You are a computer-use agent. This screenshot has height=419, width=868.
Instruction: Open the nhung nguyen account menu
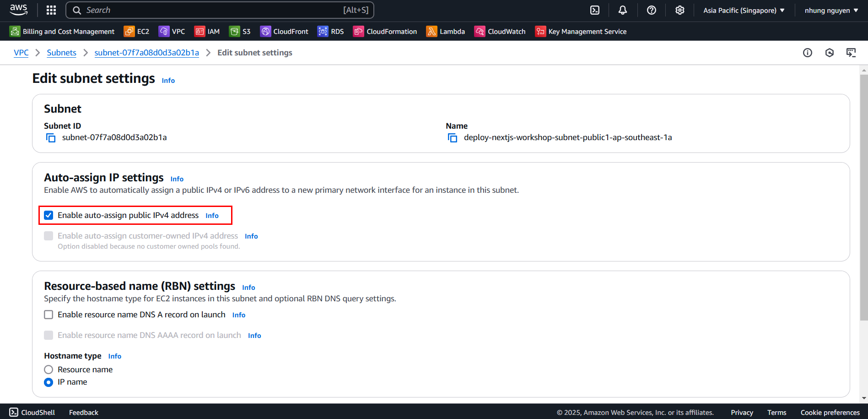pos(831,10)
